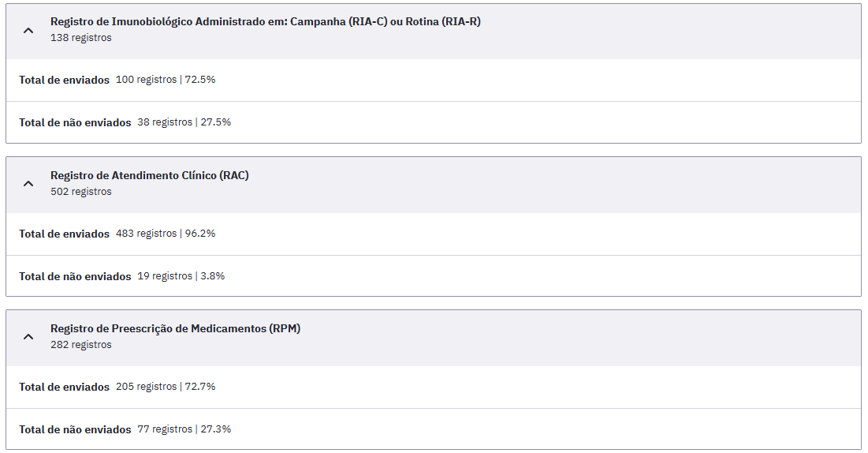Click the 38 registros 27.5% value

click(184, 122)
